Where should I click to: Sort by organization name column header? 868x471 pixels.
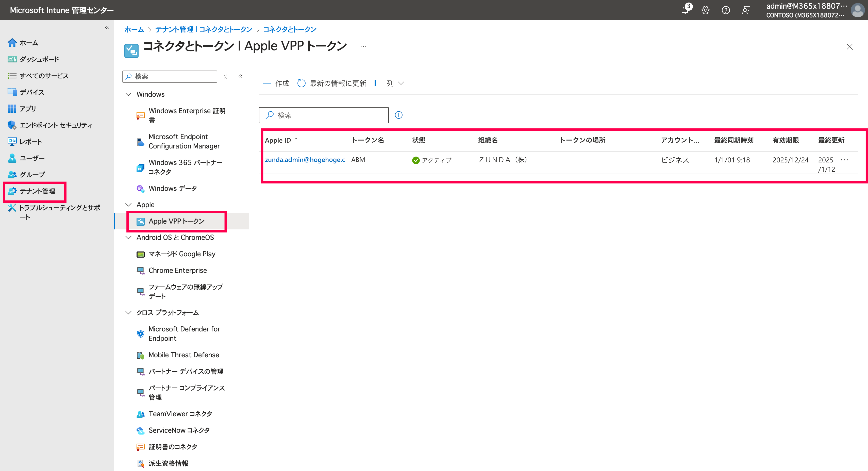[x=488, y=140]
